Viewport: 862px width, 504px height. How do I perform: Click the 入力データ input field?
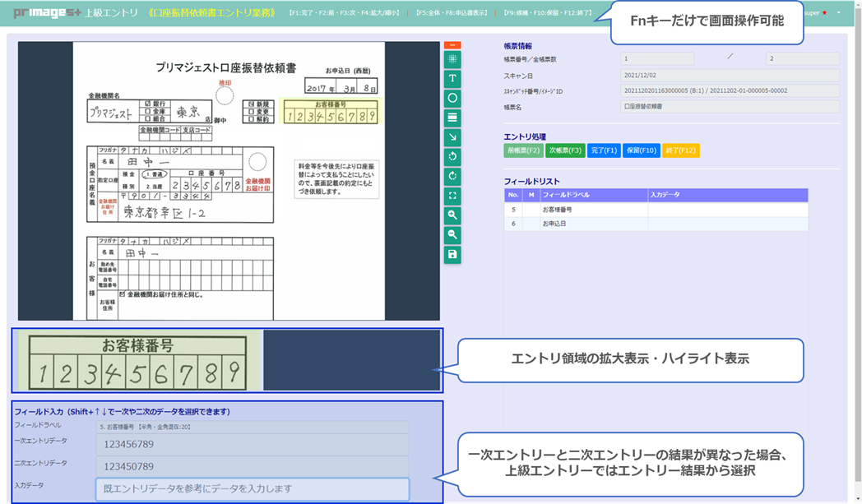tap(252, 489)
